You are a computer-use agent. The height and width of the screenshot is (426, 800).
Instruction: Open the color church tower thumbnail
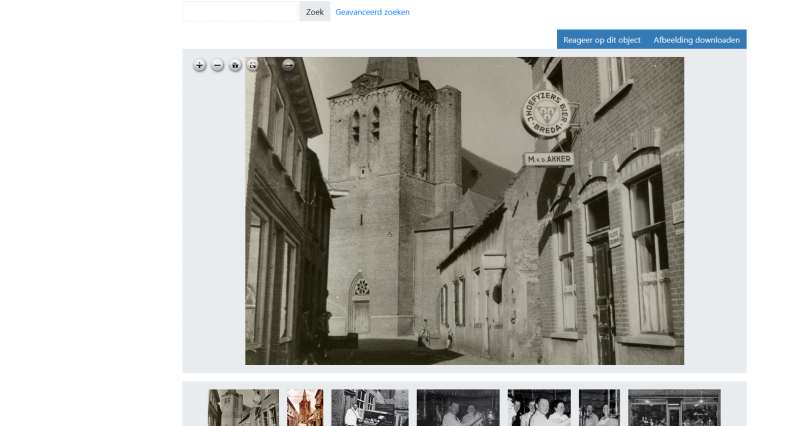tap(305, 408)
